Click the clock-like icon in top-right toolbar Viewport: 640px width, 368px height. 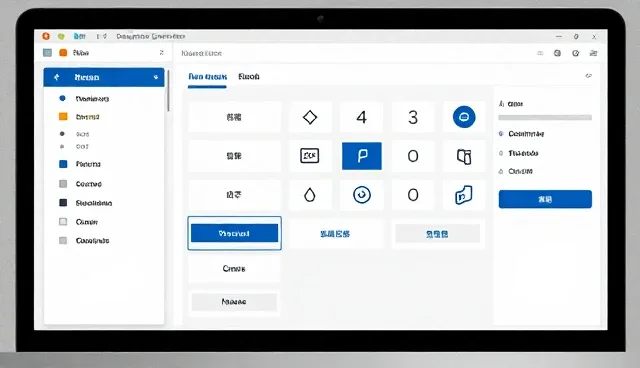[576, 53]
